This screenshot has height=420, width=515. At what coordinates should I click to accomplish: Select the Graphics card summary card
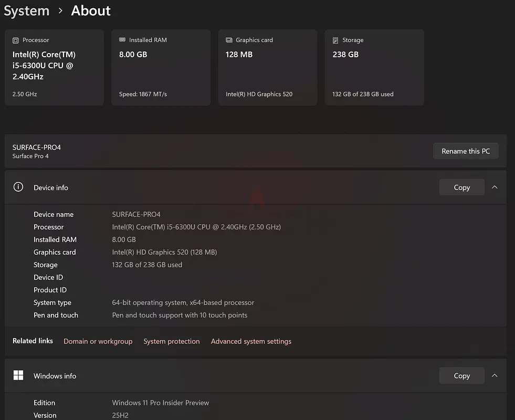click(x=267, y=67)
